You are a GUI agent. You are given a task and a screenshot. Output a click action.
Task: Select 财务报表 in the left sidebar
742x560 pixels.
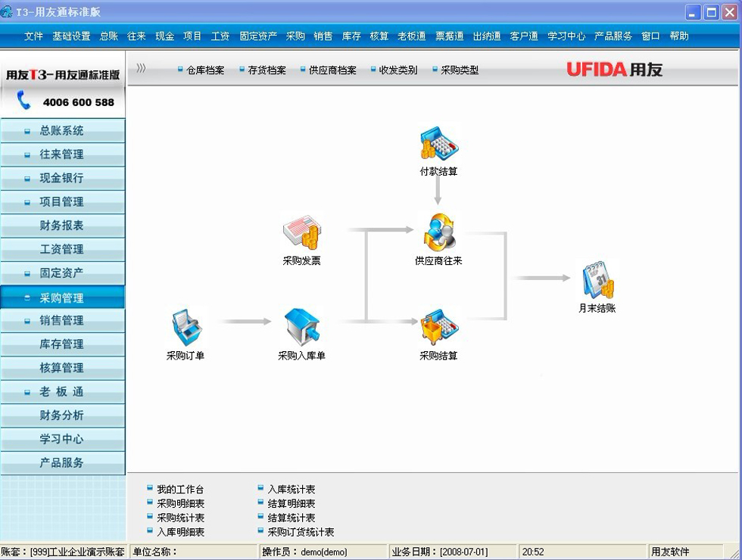pos(62,226)
